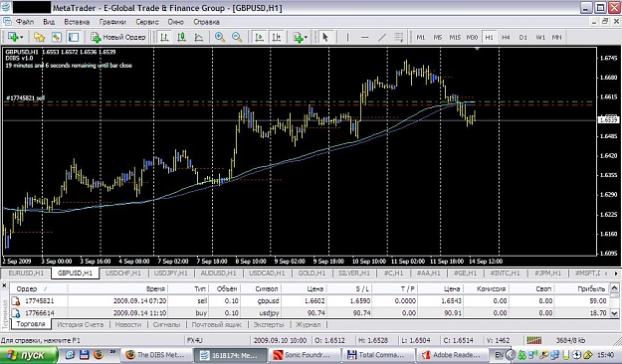
Task: Select the H1 timeframe button
Action: point(489,37)
